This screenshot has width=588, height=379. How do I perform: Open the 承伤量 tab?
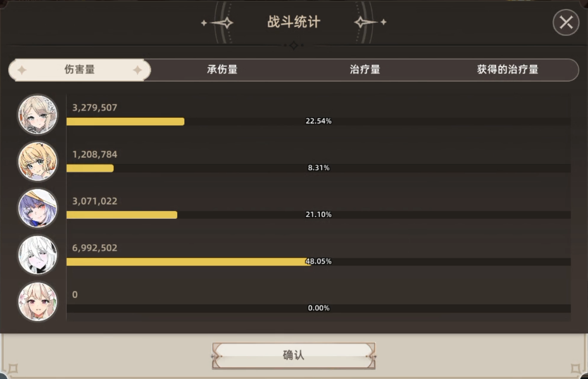[222, 70]
